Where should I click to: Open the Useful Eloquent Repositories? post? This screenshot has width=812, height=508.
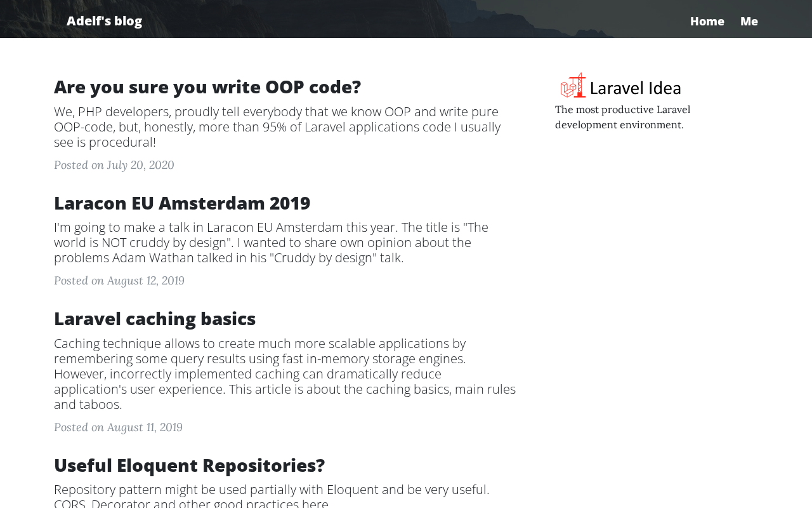click(189, 465)
